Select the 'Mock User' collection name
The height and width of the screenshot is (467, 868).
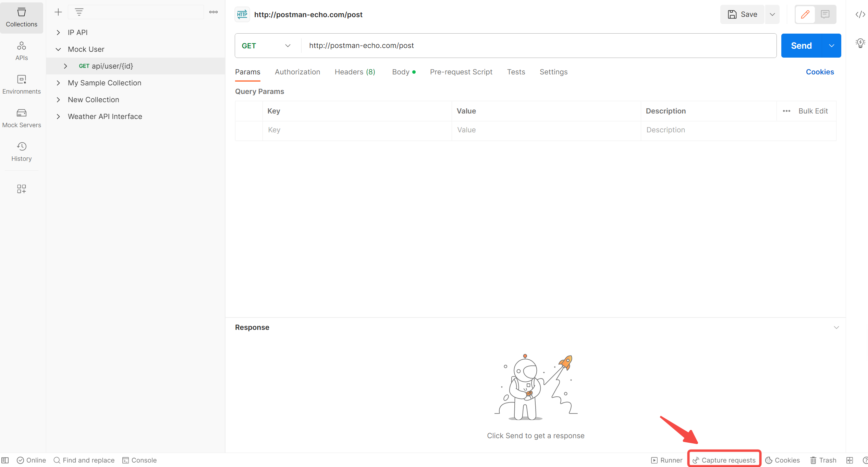click(x=86, y=49)
